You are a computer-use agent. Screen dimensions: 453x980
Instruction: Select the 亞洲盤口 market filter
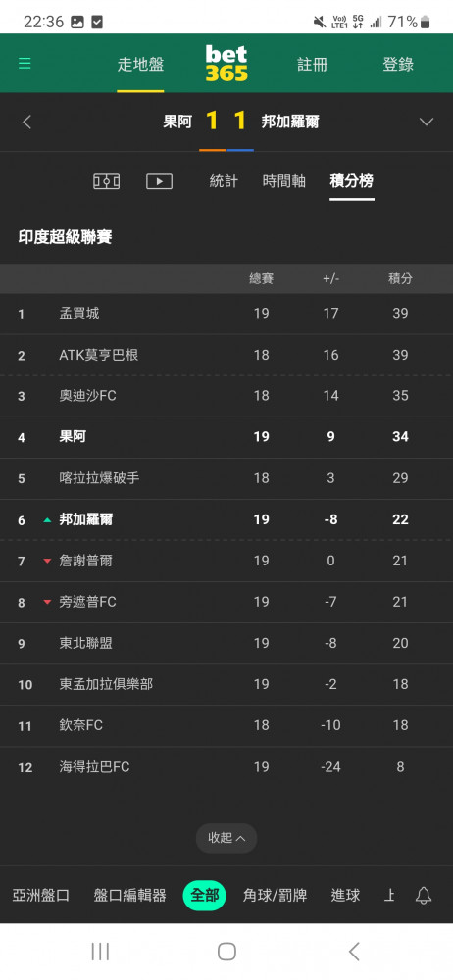40,896
